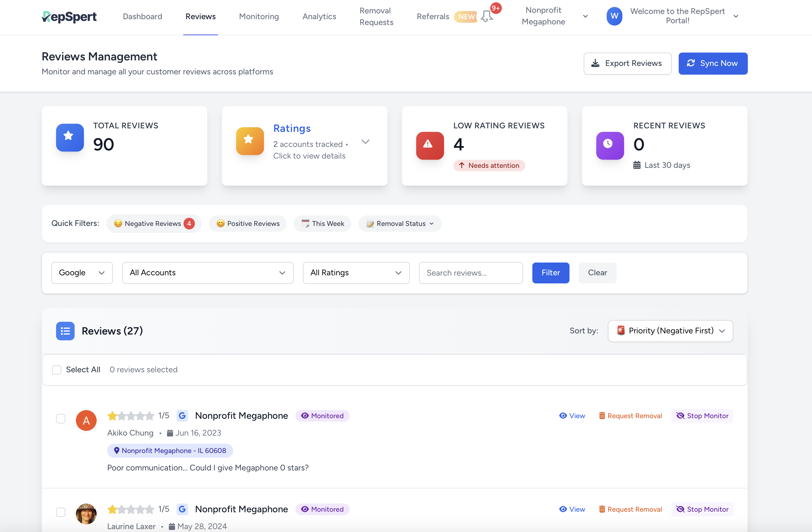Click the purple Recent Reviews clock icon
The image size is (812, 532).
[610, 145]
